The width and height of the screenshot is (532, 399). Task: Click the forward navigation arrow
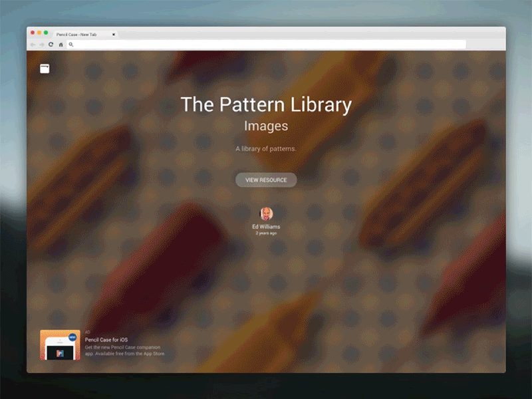[41, 45]
